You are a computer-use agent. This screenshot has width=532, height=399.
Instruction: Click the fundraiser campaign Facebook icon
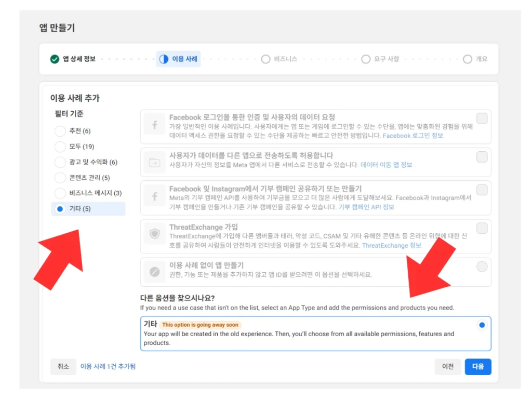(x=155, y=196)
